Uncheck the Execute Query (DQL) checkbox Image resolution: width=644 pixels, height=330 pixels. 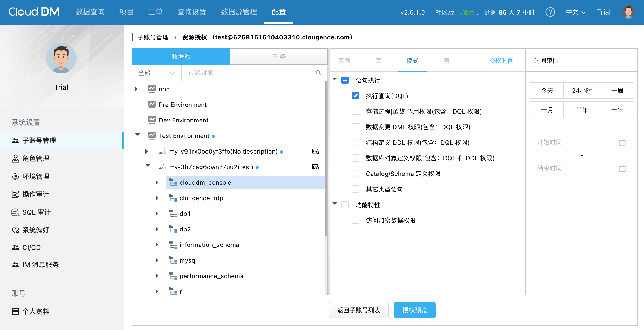pyautogui.click(x=355, y=96)
